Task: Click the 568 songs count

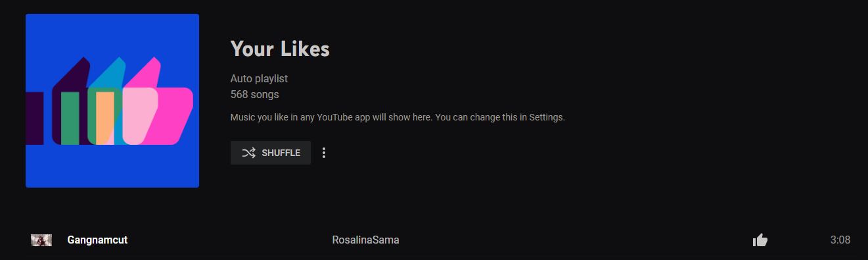Action: tap(254, 95)
